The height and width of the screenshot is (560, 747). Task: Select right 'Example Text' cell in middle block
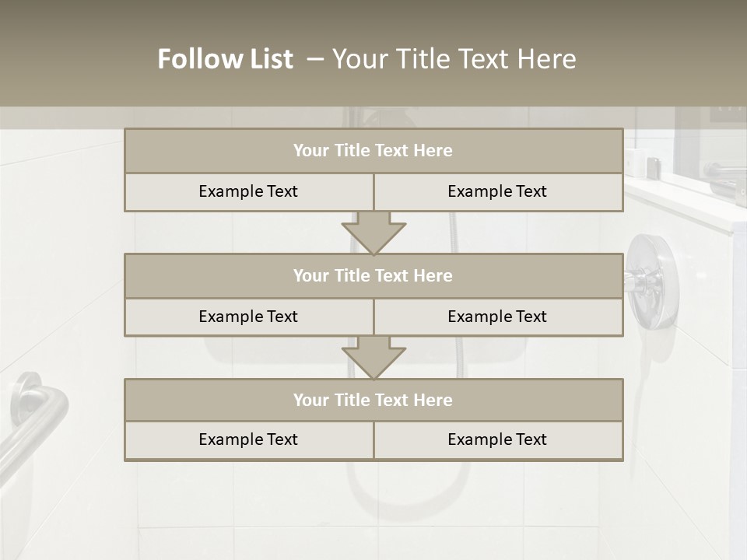498,317
